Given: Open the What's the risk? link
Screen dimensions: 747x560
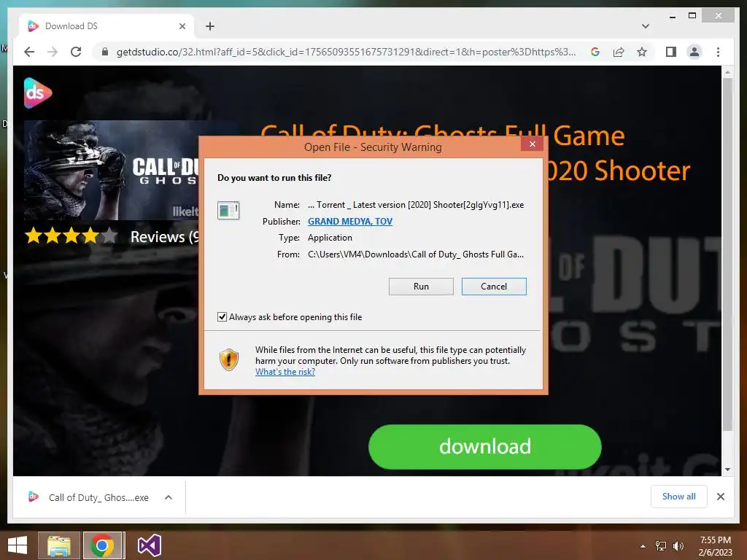Looking at the screenshot, I should pyautogui.click(x=285, y=372).
